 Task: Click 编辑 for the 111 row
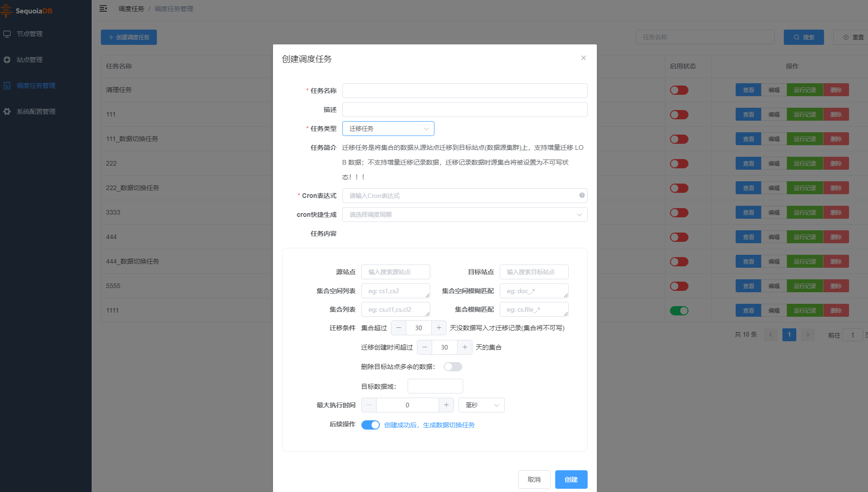pyautogui.click(x=774, y=115)
